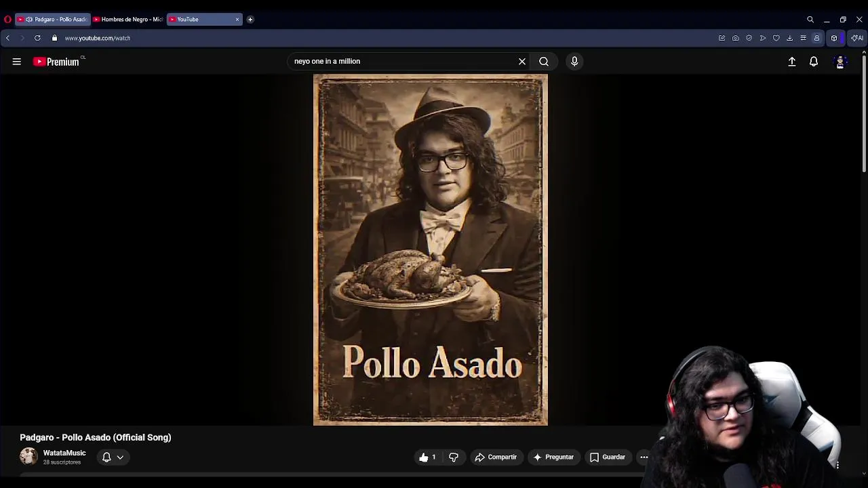The width and height of the screenshot is (868, 488).
Task: Open the browser downloads panel
Action: tap(789, 38)
